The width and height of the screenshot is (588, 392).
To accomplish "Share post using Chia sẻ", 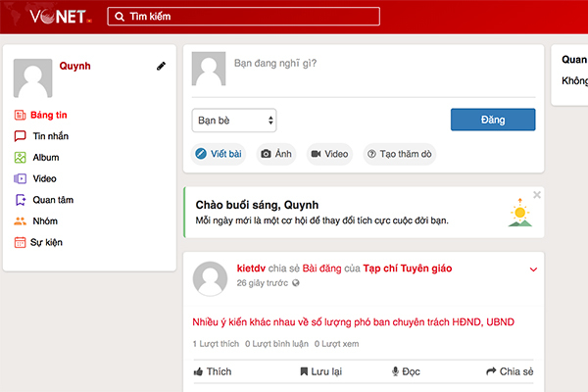I will coord(510,371).
